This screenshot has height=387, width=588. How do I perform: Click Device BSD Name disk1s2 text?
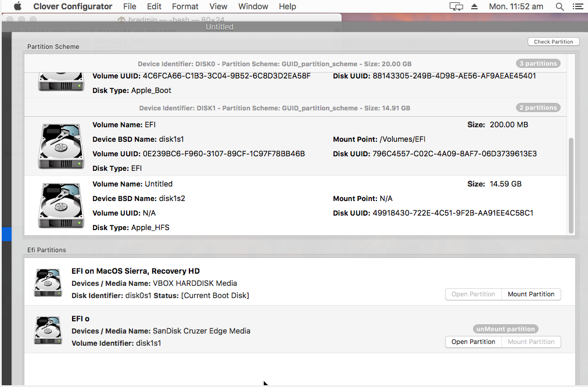point(139,198)
